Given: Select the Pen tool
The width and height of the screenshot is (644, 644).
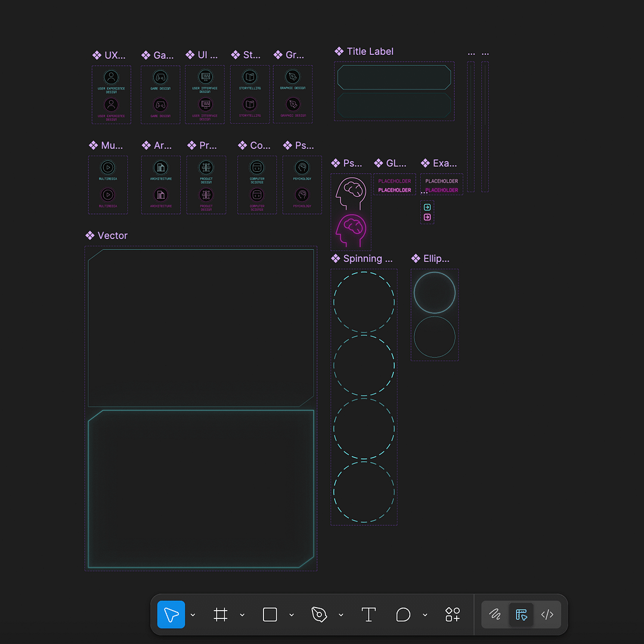Looking at the screenshot, I should pyautogui.click(x=320, y=614).
